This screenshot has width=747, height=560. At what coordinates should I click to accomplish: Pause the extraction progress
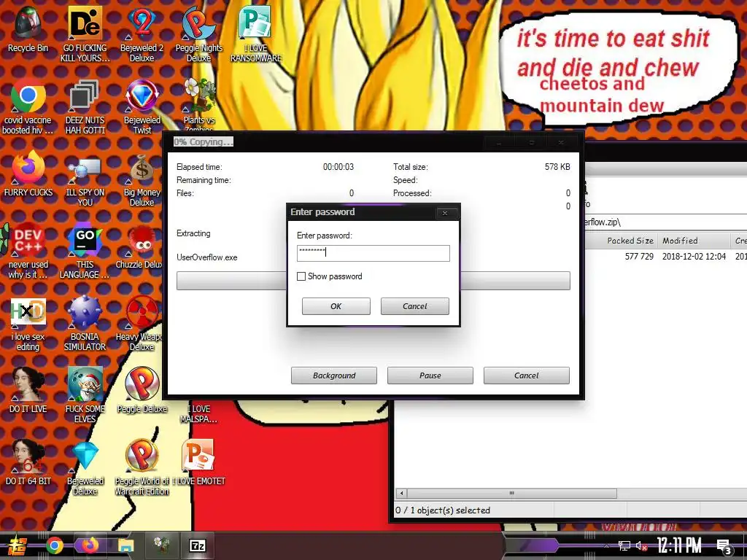pos(430,376)
